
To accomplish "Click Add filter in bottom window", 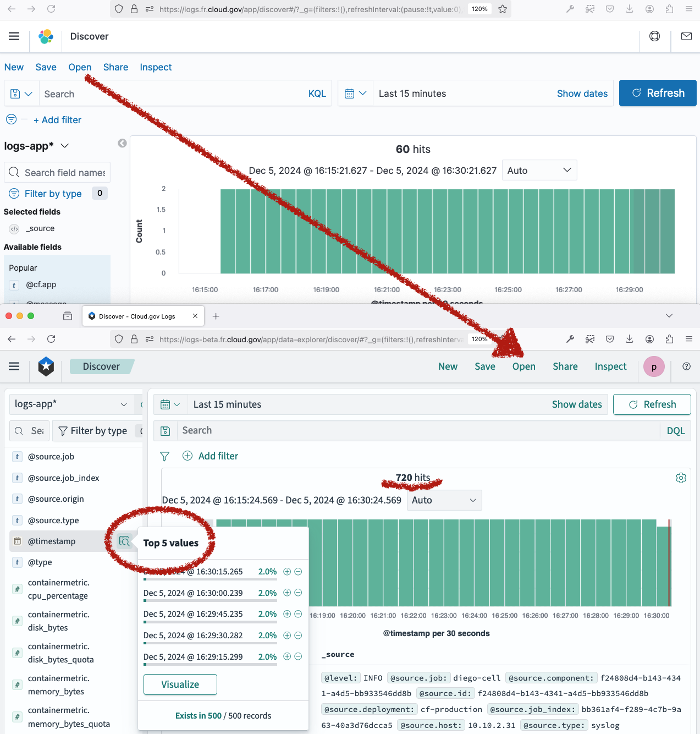I will pos(211,456).
